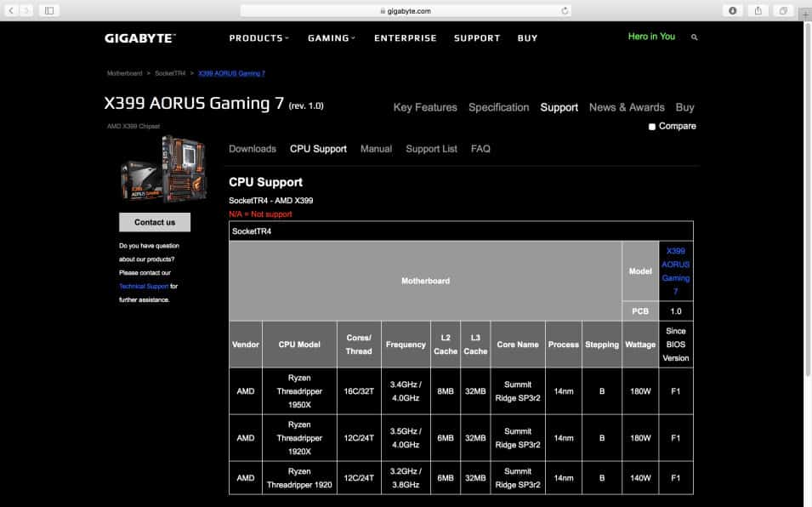This screenshot has width=812, height=507.
Task: Reload the page using the refresh icon
Action: (565, 10)
